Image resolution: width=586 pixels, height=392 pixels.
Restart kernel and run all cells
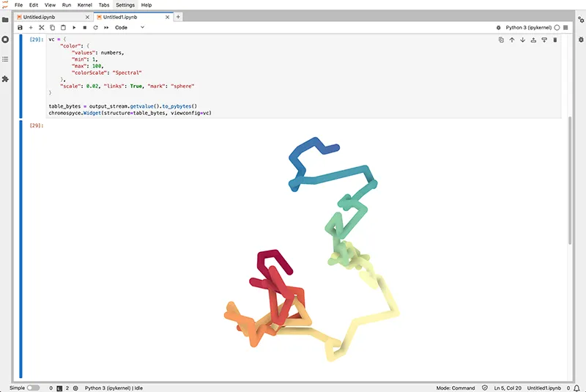pos(106,27)
